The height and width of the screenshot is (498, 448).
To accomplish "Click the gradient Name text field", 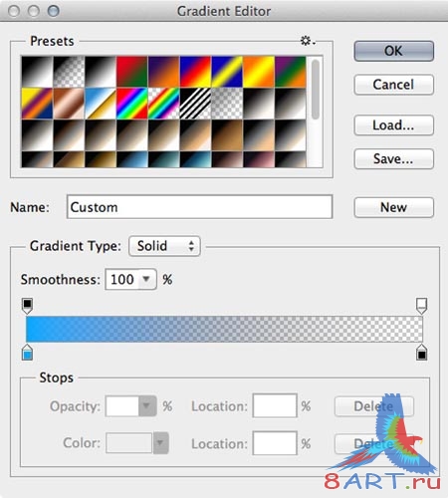I will [x=199, y=207].
